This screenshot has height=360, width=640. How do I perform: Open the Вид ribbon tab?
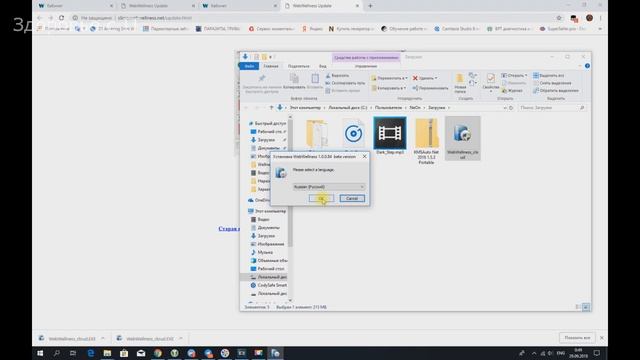[322, 66]
